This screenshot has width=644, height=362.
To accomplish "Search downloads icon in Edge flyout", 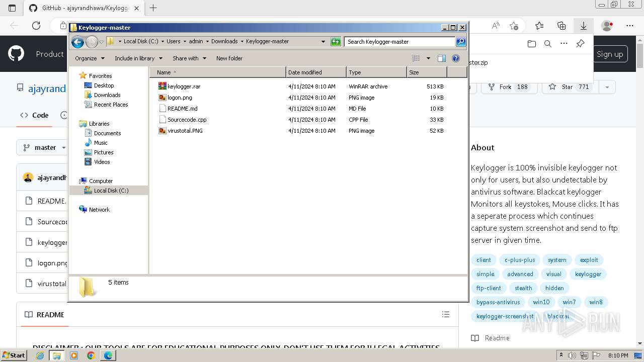I will [x=548, y=44].
